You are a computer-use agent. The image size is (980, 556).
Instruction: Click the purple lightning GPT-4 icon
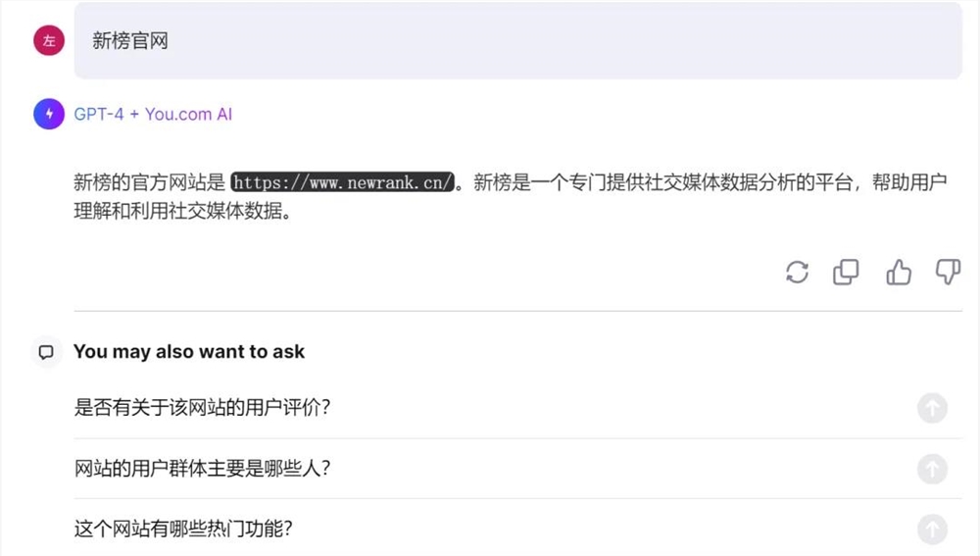tap(48, 114)
